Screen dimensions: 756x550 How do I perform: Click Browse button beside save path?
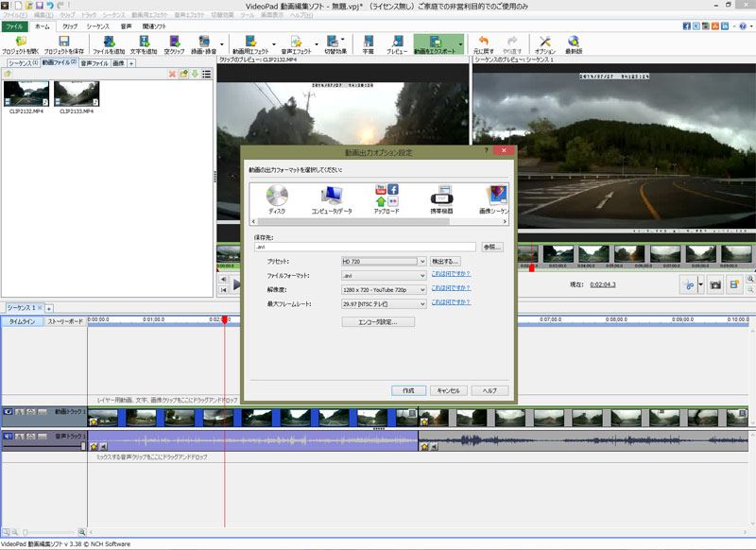pos(491,247)
